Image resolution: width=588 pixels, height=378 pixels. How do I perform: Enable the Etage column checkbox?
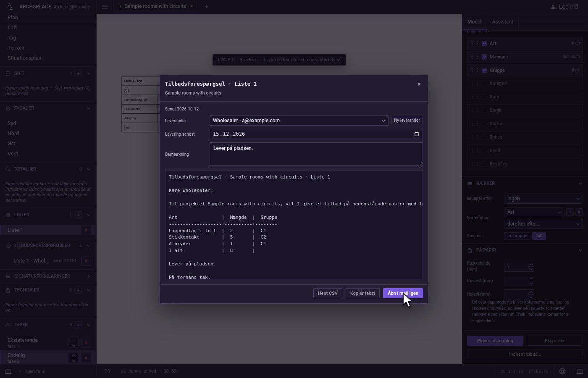click(485, 110)
